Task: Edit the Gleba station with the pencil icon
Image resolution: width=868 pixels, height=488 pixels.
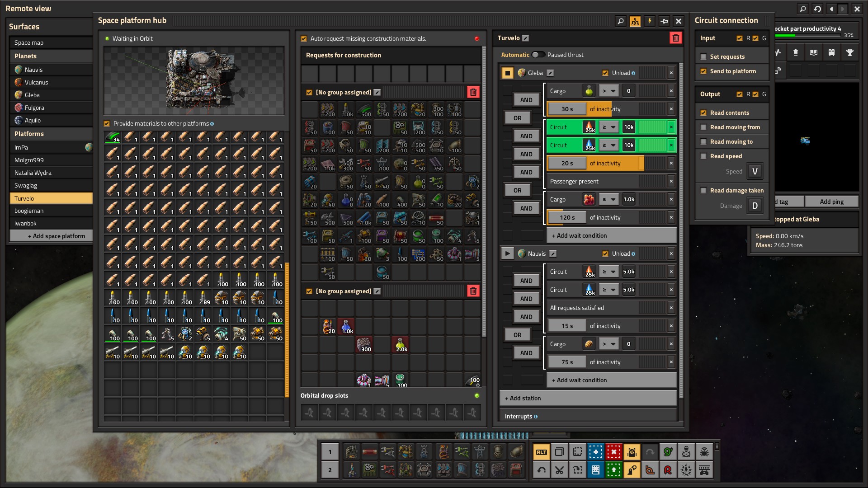Action: click(550, 73)
